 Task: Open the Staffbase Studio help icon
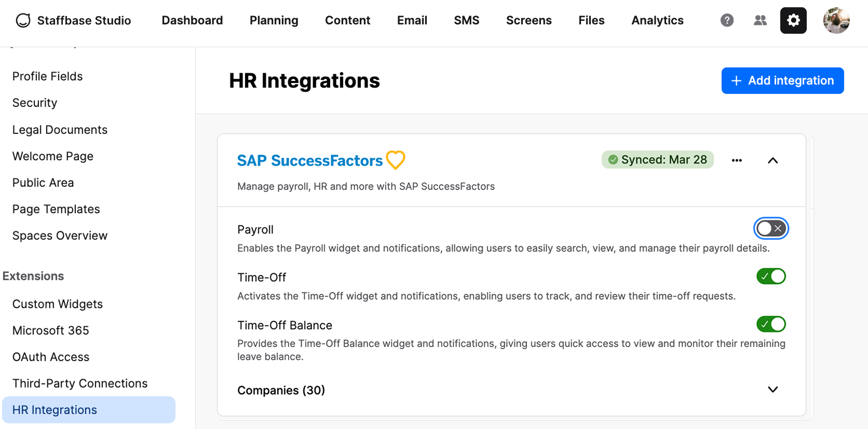(x=727, y=20)
